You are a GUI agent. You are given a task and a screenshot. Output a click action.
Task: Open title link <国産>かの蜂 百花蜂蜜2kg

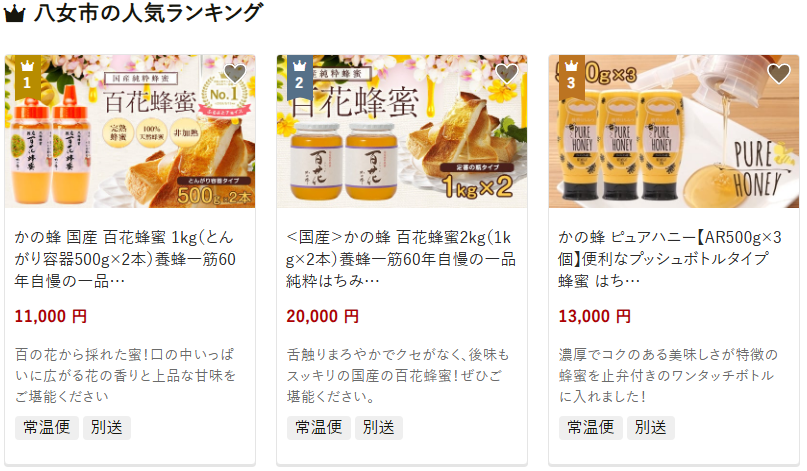(x=401, y=259)
